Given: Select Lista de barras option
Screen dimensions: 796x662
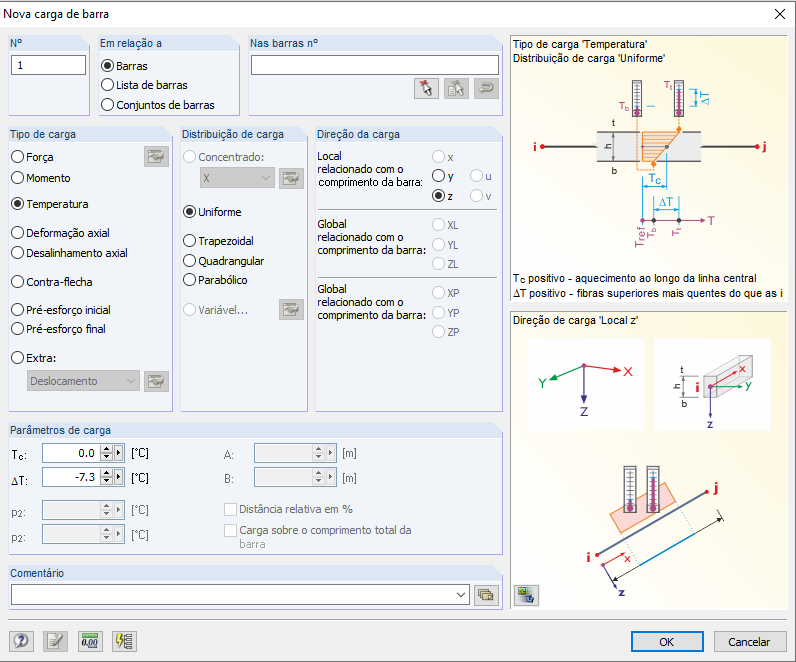Looking at the screenshot, I should click(x=107, y=85).
